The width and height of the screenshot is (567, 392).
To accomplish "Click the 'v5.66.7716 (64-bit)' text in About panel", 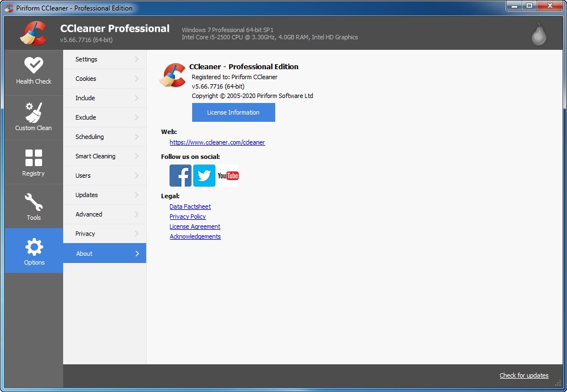I will [218, 86].
